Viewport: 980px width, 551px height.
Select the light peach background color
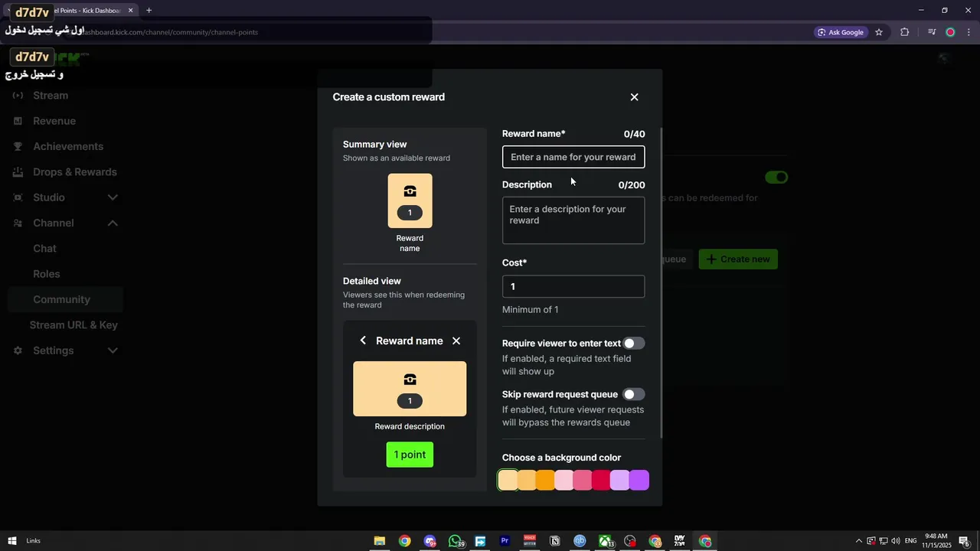click(508, 480)
